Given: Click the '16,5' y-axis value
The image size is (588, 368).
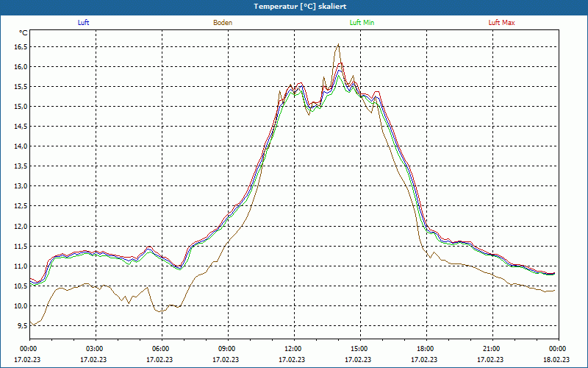Looking at the screenshot, I should 21,47.
